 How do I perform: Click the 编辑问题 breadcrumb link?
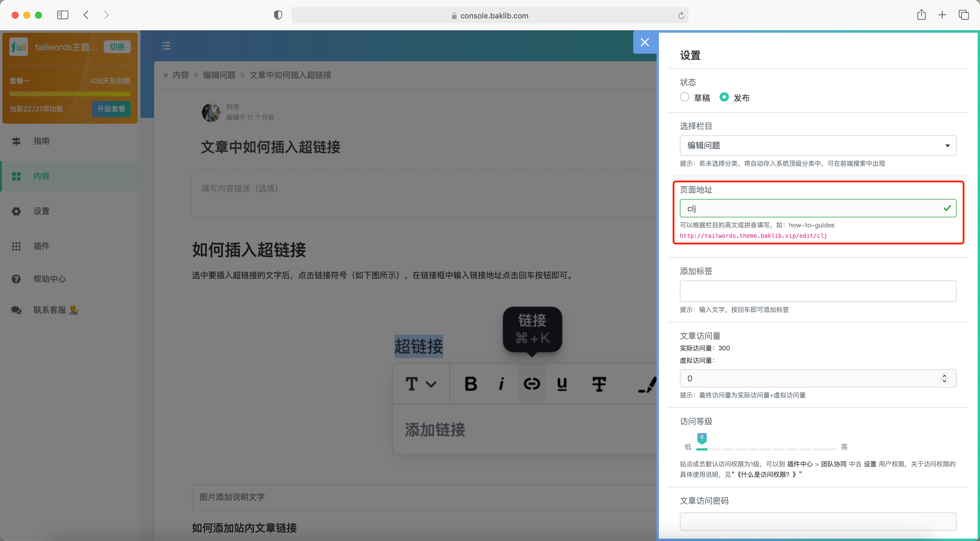point(220,75)
